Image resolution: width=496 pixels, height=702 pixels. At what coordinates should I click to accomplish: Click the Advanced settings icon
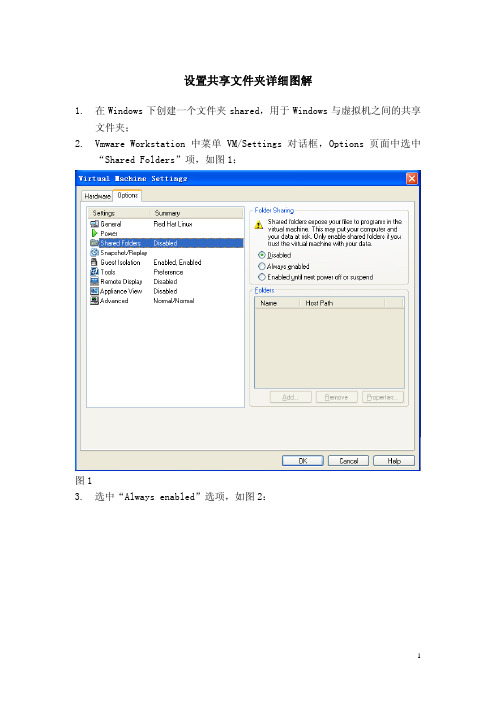click(x=94, y=300)
